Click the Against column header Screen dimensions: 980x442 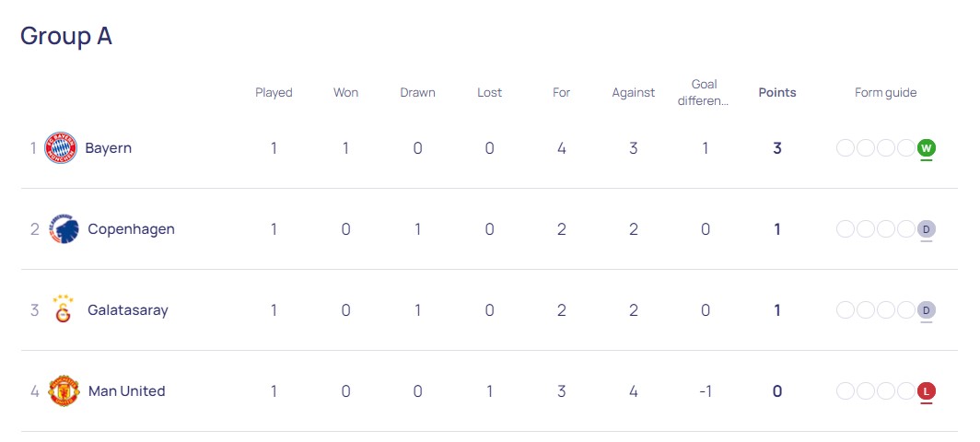pos(633,92)
